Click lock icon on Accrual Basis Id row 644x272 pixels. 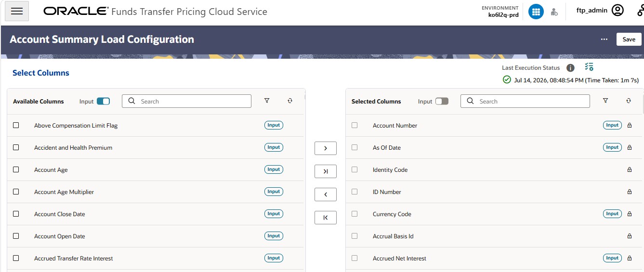(629, 236)
